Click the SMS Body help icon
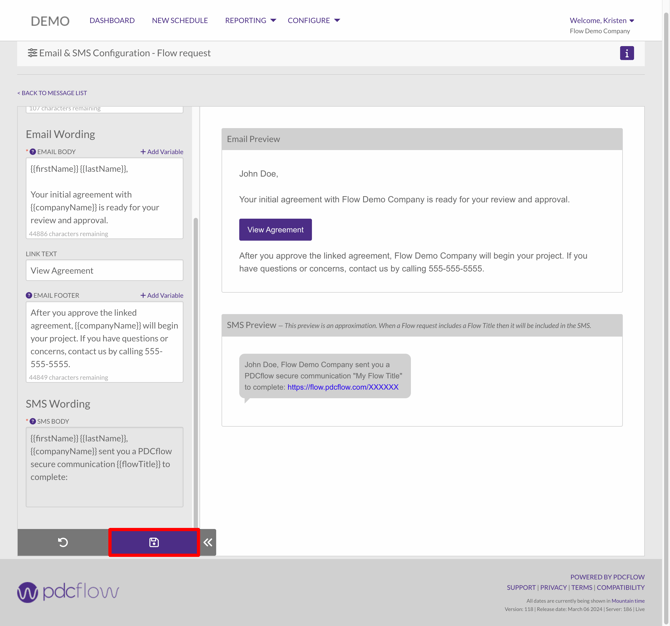Image resolution: width=670 pixels, height=626 pixels. tap(33, 422)
